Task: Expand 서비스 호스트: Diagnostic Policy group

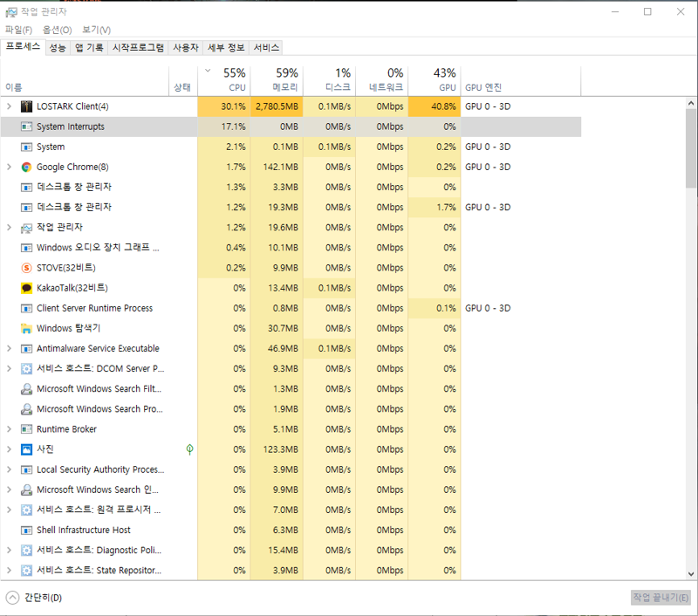Action: 9,551
